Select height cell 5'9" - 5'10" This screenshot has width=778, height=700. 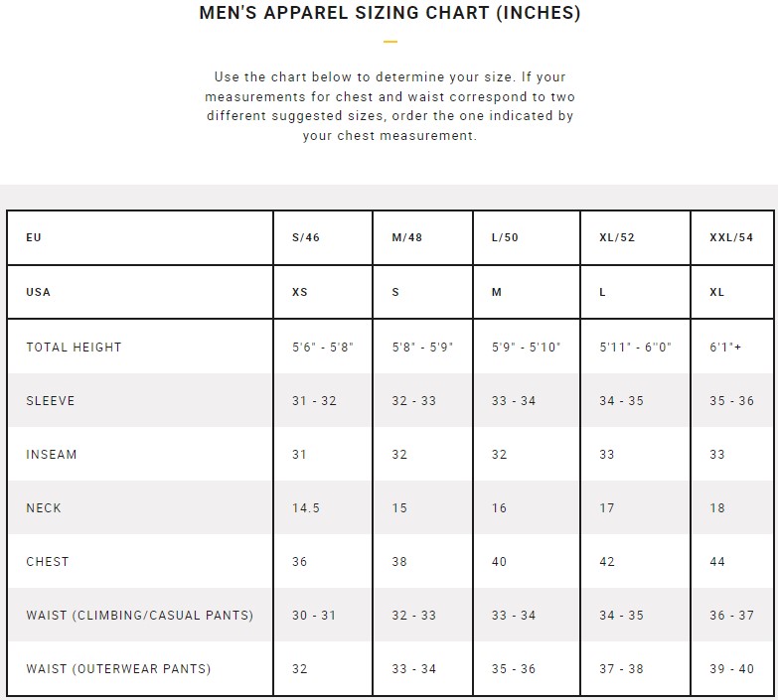coord(526,348)
